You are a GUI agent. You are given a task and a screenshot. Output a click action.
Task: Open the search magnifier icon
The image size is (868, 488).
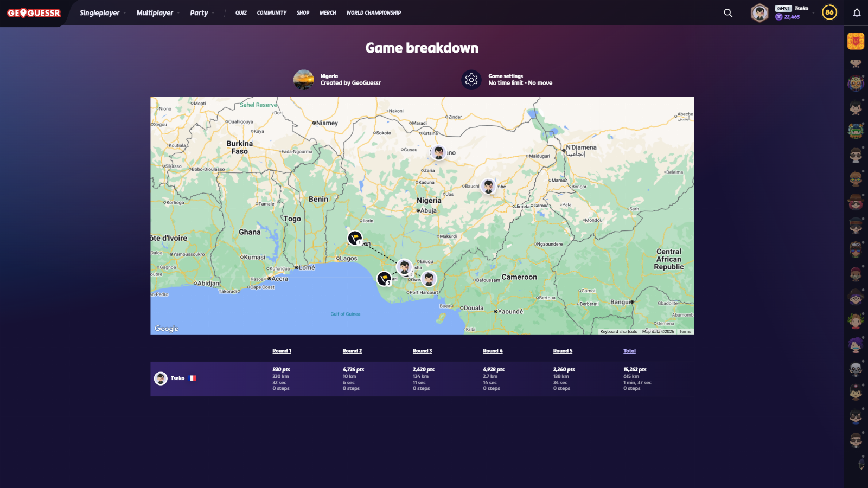pos(728,13)
